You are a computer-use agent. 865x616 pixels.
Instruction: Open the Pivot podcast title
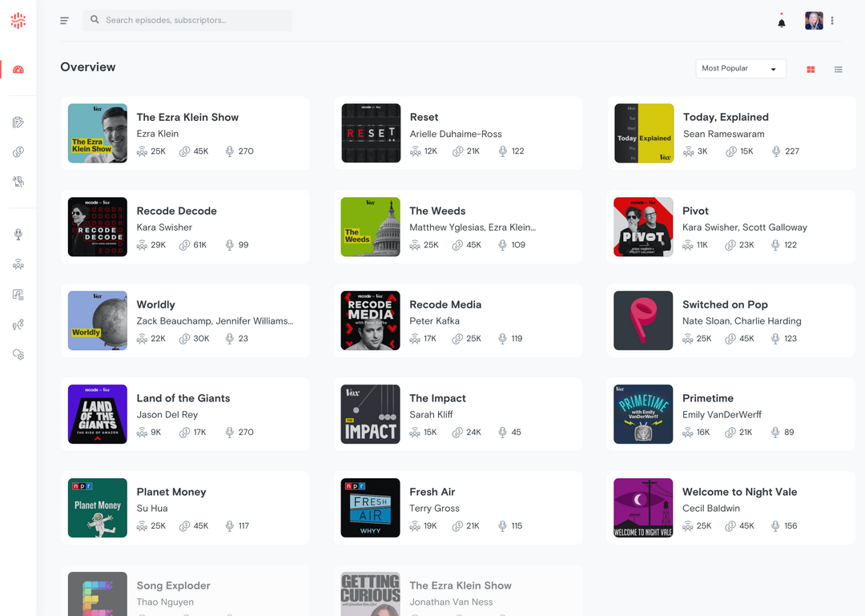tap(695, 211)
